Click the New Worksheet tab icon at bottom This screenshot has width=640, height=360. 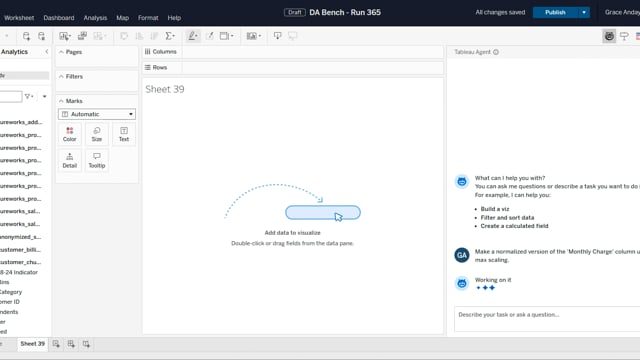[x=56, y=344]
